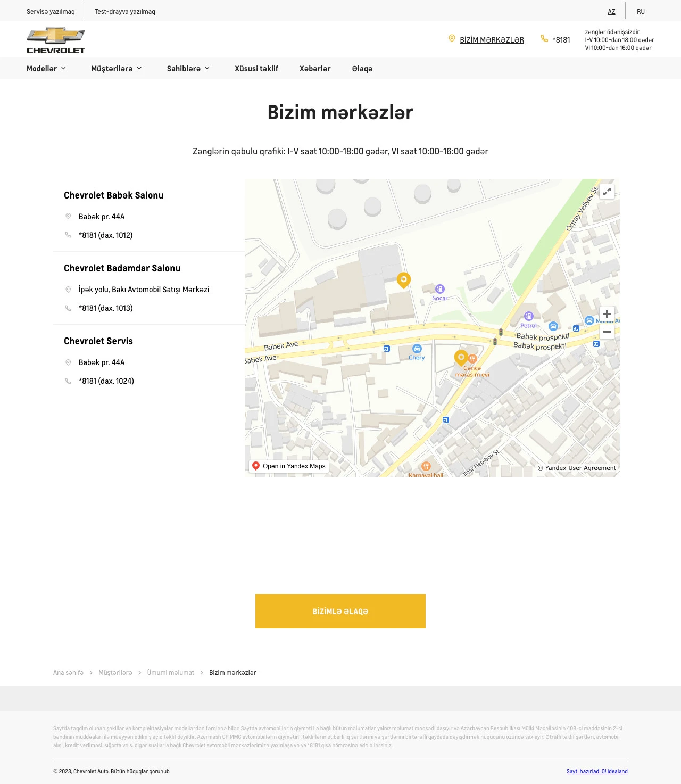Select the yellow map marker near Gəncə mərasim evi
Viewport: 681px width, 784px height.
[461, 358]
